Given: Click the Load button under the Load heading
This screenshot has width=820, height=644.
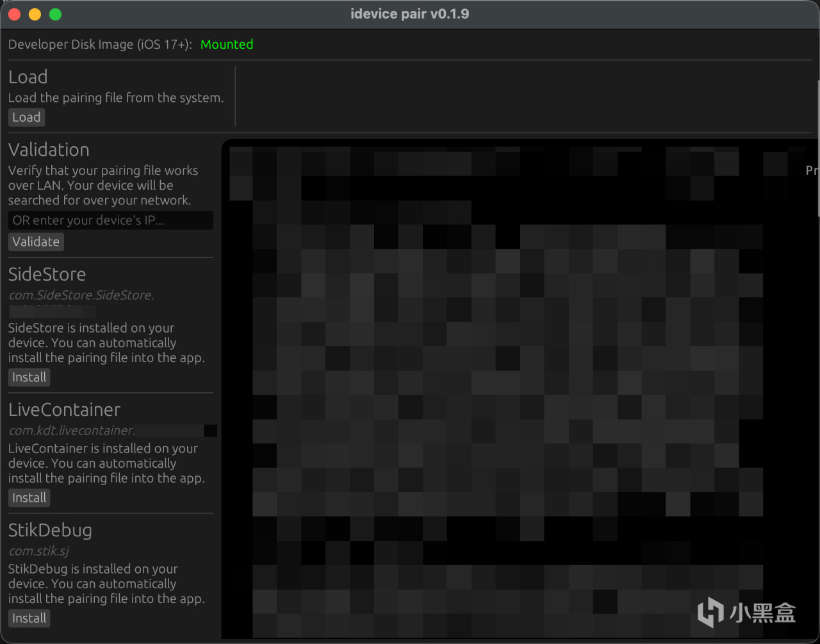Looking at the screenshot, I should (x=26, y=117).
